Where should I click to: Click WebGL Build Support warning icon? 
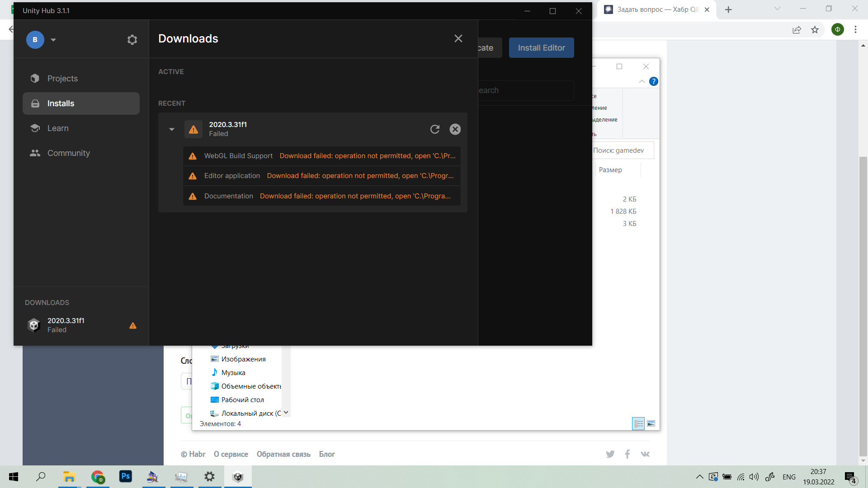pos(193,156)
